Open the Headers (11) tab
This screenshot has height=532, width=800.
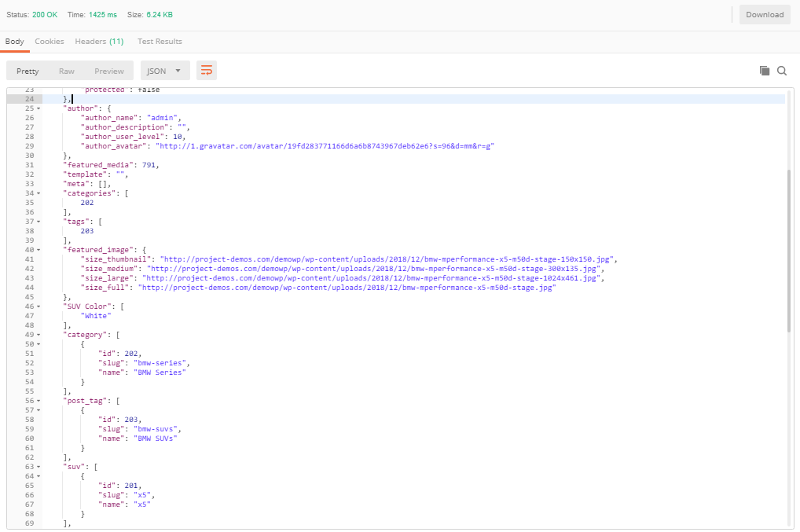100,42
